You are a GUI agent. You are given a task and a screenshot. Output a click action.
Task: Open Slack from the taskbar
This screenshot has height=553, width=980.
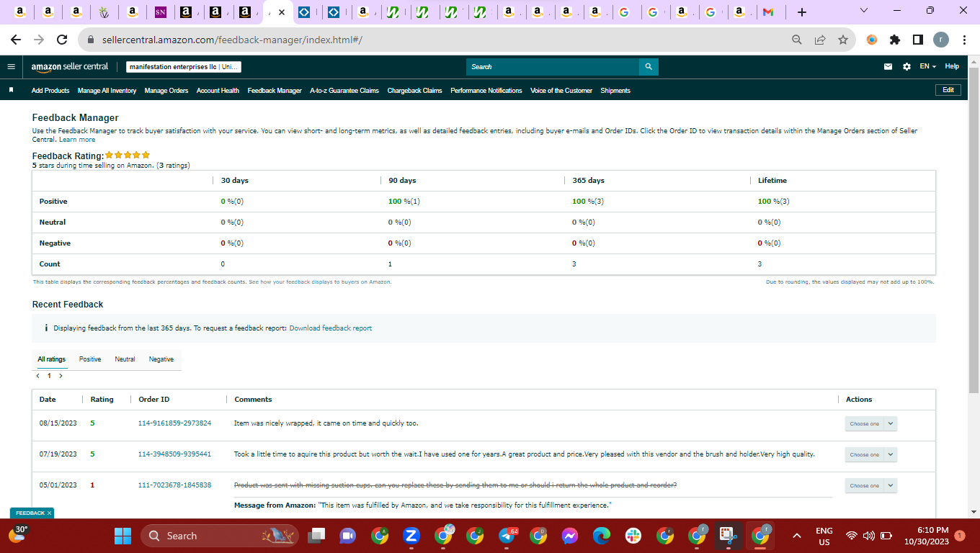click(x=633, y=536)
